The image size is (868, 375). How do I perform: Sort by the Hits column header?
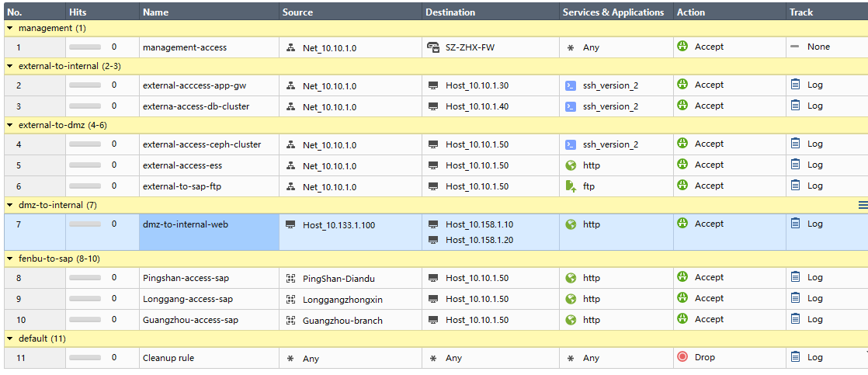(102, 12)
